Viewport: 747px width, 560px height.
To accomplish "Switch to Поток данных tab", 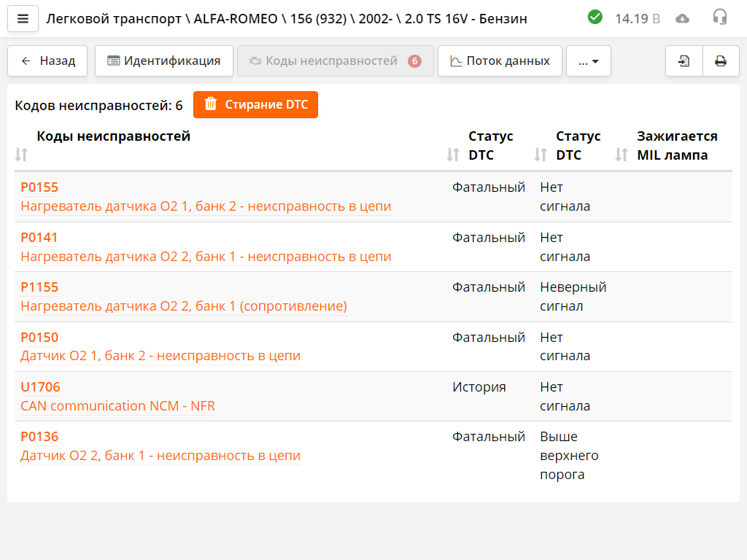I will 500,61.
